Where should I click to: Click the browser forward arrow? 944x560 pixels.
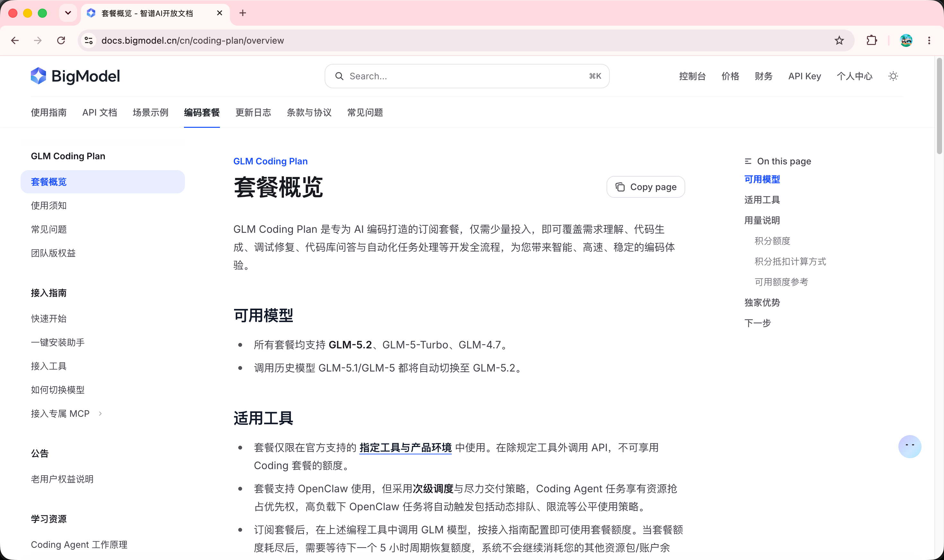click(x=38, y=40)
